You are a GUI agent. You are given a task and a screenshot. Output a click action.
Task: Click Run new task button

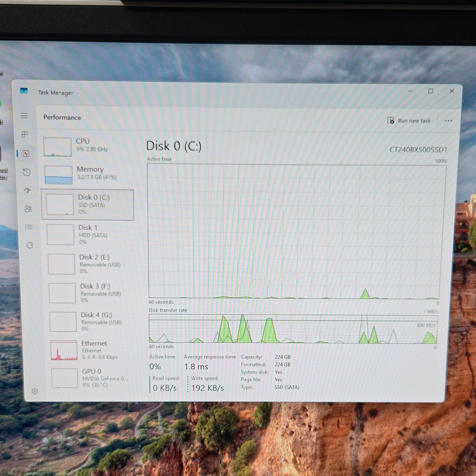[409, 121]
